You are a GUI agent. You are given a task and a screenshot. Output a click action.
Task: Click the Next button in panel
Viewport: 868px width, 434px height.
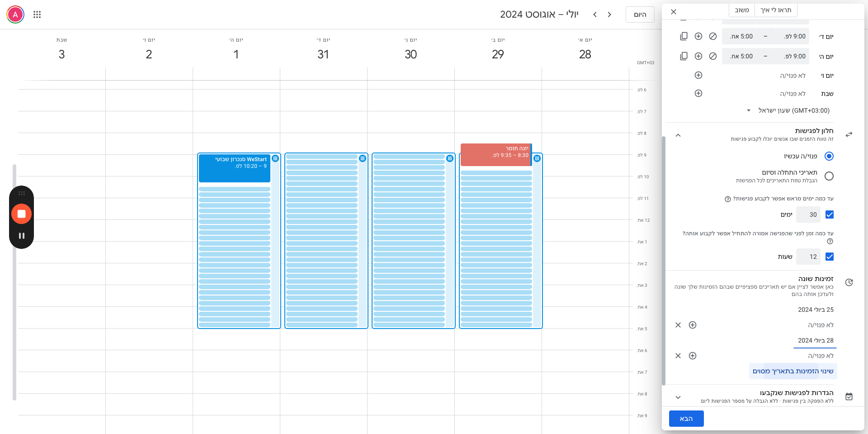click(x=686, y=419)
